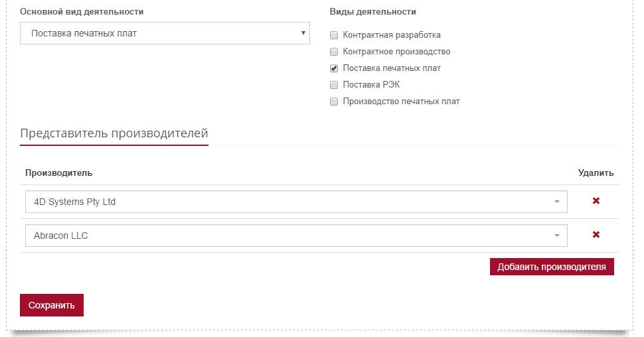Click the arrow in the Abracon LLC selector
The height and width of the screenshot is (337, 644).
point(557,236)
